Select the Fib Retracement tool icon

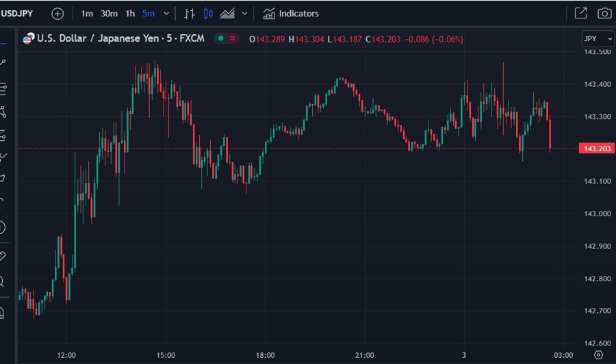3,89
